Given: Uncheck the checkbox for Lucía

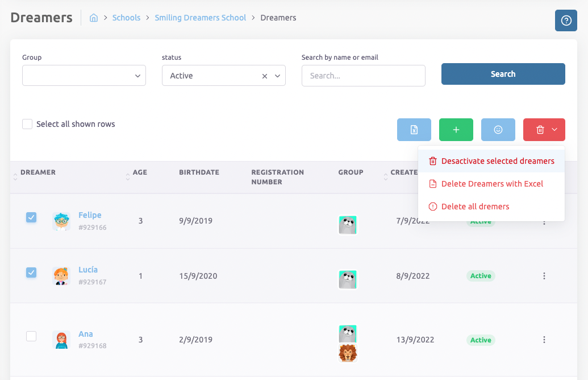Looking at the screenshot, I should click(x=31, y=272).
